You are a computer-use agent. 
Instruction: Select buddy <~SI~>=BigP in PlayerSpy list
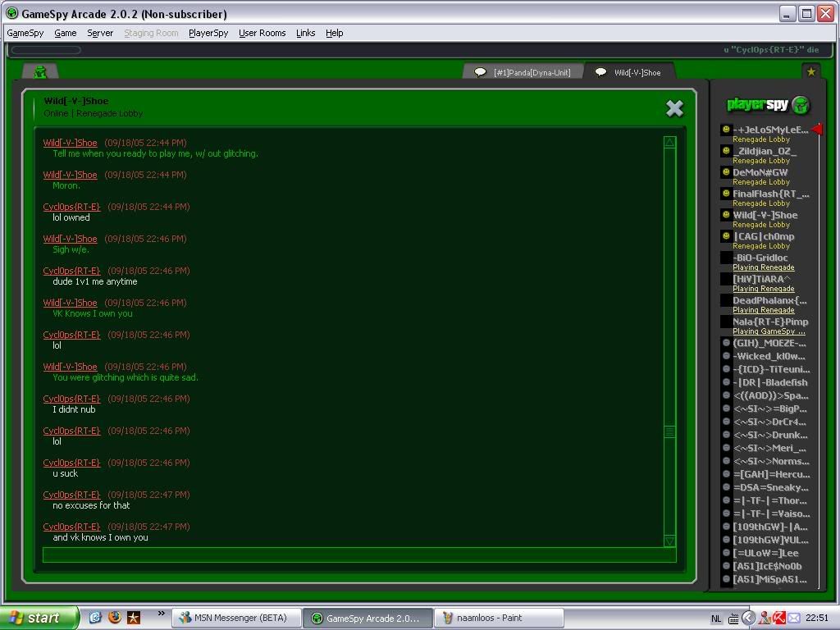[x=769, y=409]
